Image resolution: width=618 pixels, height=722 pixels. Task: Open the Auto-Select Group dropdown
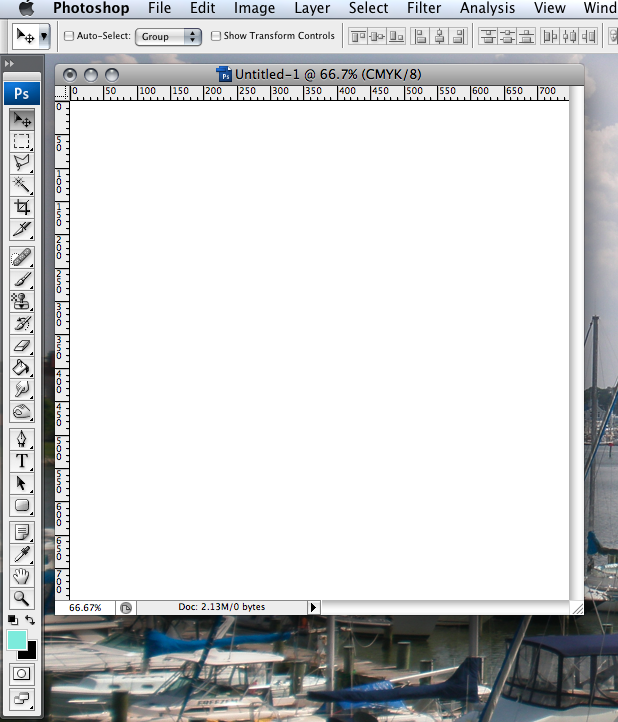click(169, 36)
